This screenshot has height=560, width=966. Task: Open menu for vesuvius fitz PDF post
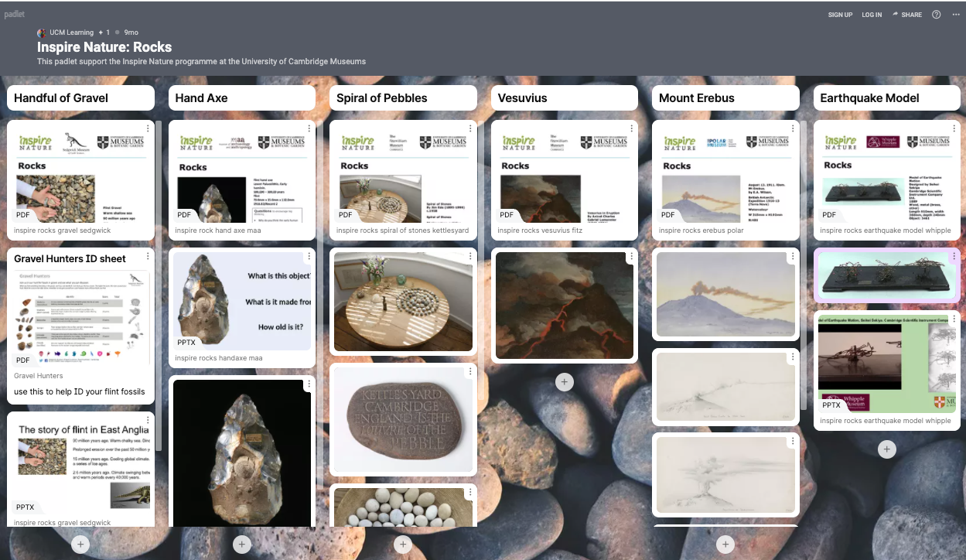click(631, 128)
